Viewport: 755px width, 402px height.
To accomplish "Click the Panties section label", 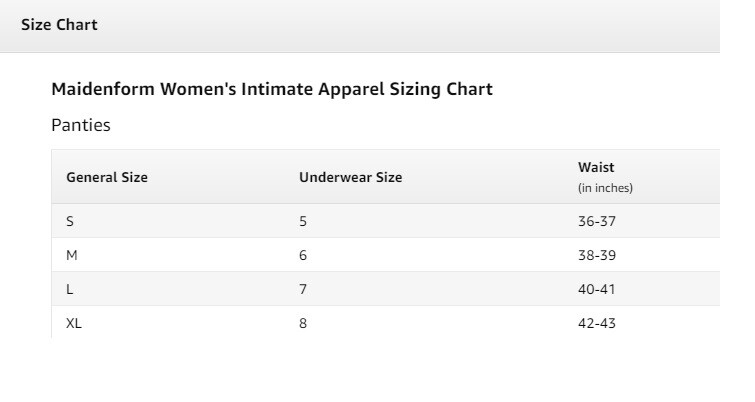I will click(x=81, y=125).
